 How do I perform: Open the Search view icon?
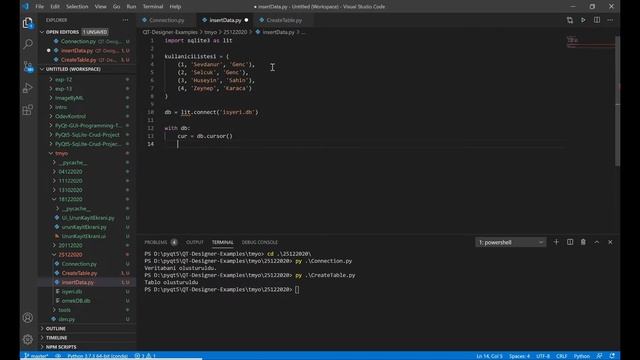tap(28, 44)
